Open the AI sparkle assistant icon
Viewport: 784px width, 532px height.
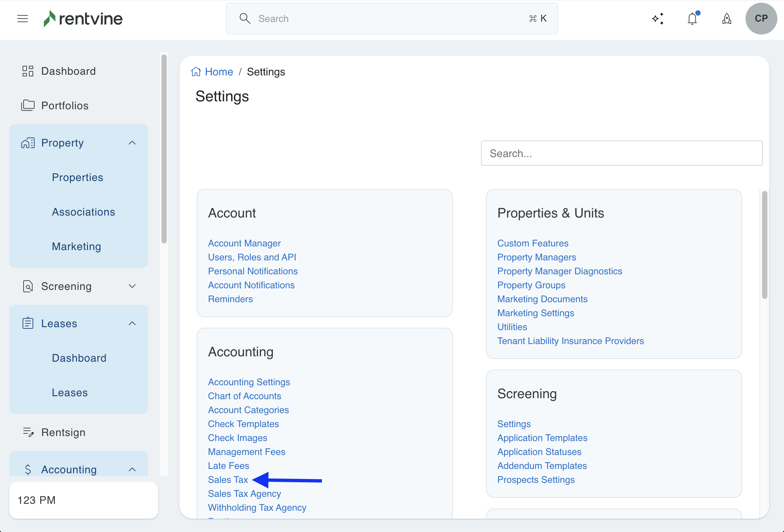[x=657, y=19]
